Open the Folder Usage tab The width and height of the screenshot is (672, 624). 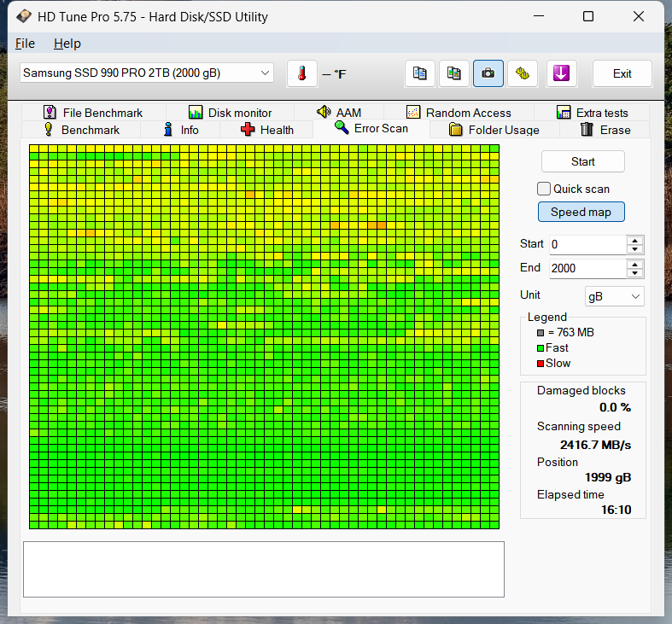coord(494,130)
